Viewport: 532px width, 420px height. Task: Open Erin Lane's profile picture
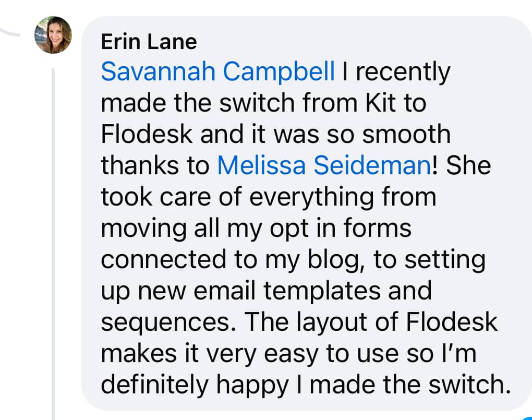click(53, 35)
